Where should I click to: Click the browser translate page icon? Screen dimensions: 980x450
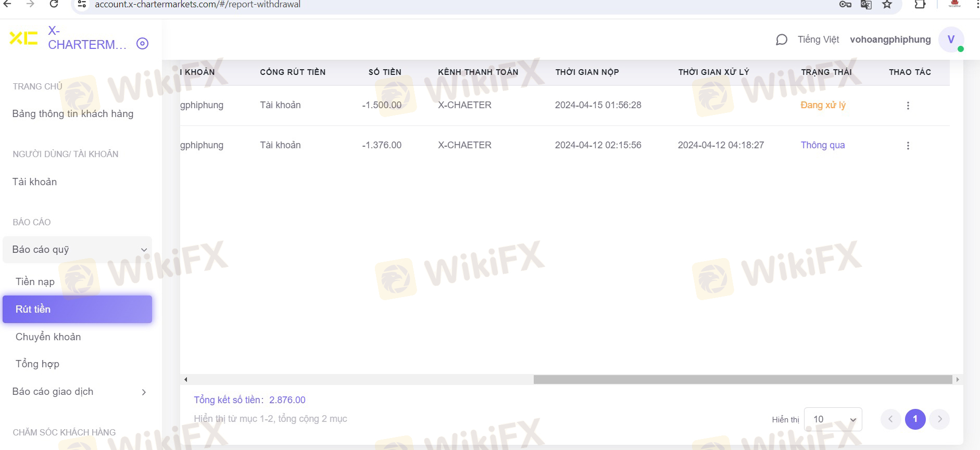(x=866, y=5)
